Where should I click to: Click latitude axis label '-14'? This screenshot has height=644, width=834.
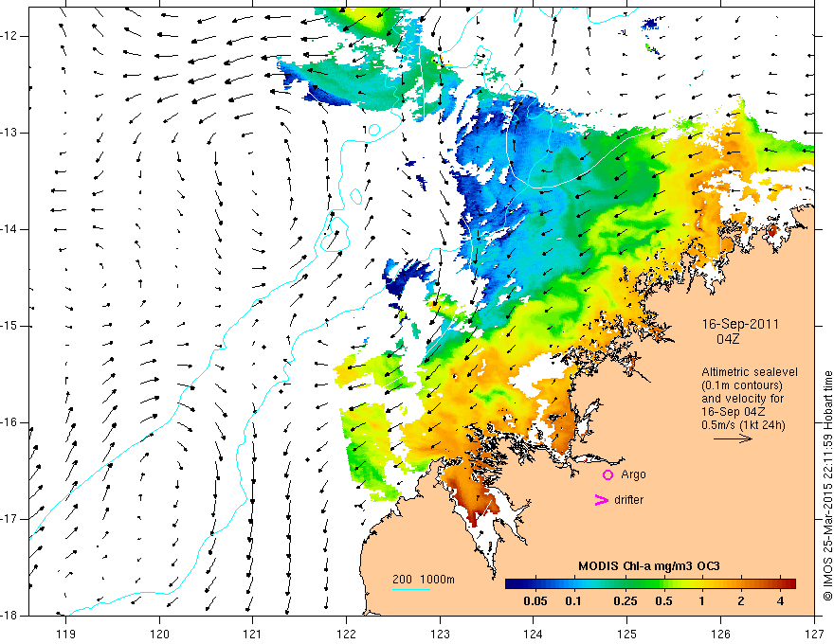pos(9,229)
